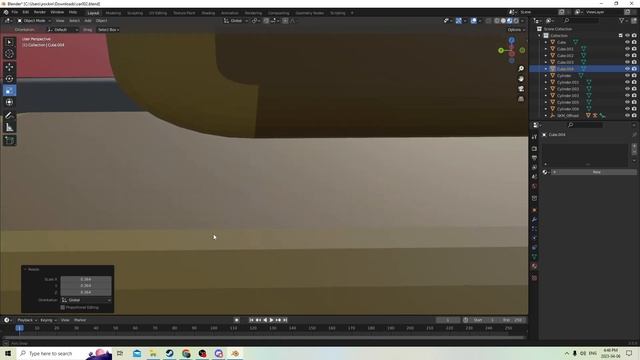The height and width of the screenshot is (360, 640).
Task: Activate the Rotate tool
Action: (x=9, y=79)
